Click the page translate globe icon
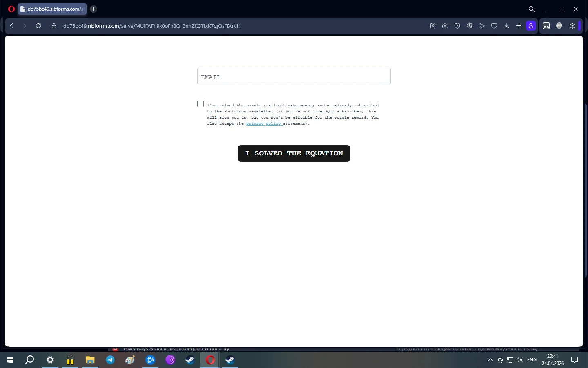This screenshot has height=368, width=588. click(470, 26)
